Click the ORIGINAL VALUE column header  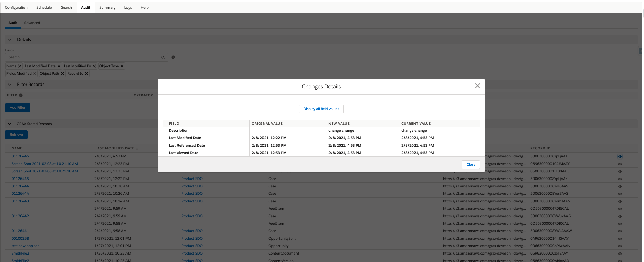point(267,124)
